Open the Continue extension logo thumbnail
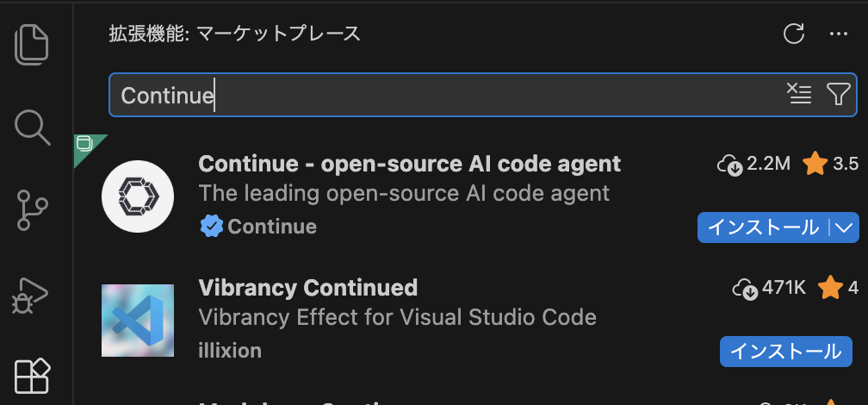This screenshot has height=405, width=868. coord(138,197)
